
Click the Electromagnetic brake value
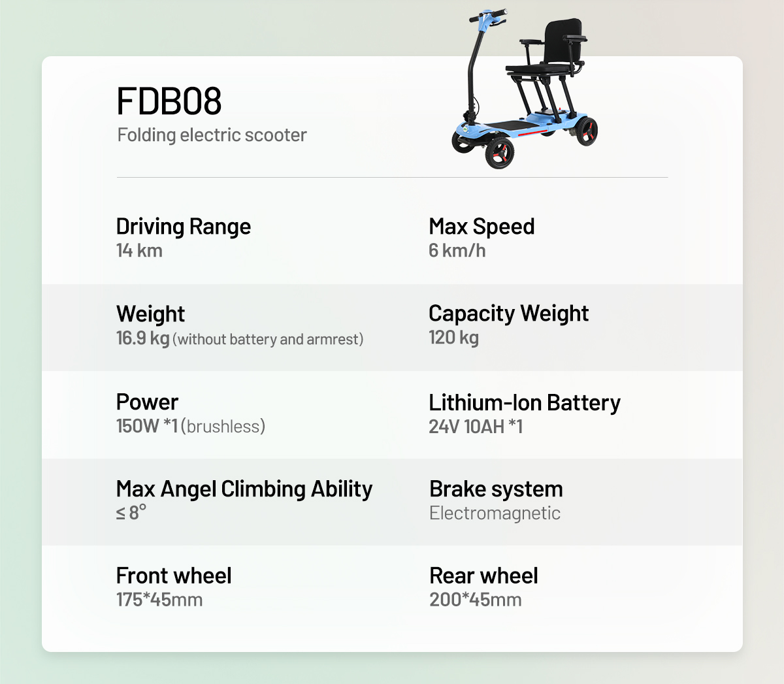click(495, 513)
